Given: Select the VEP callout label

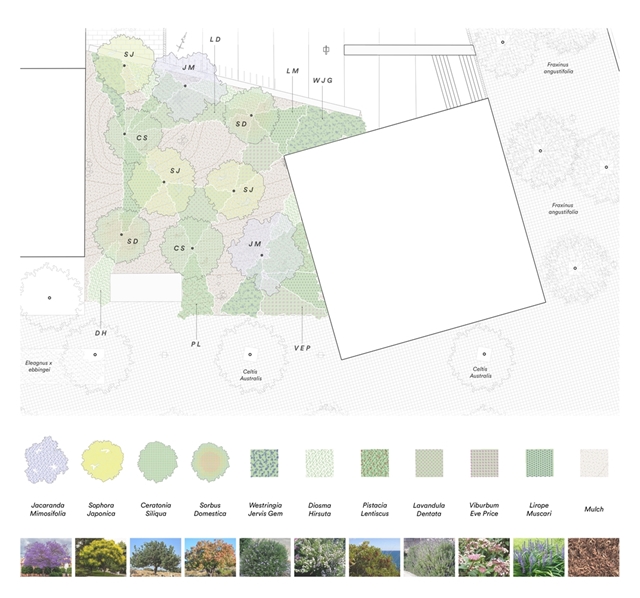Looking at the screenshot, I should 302,348.
